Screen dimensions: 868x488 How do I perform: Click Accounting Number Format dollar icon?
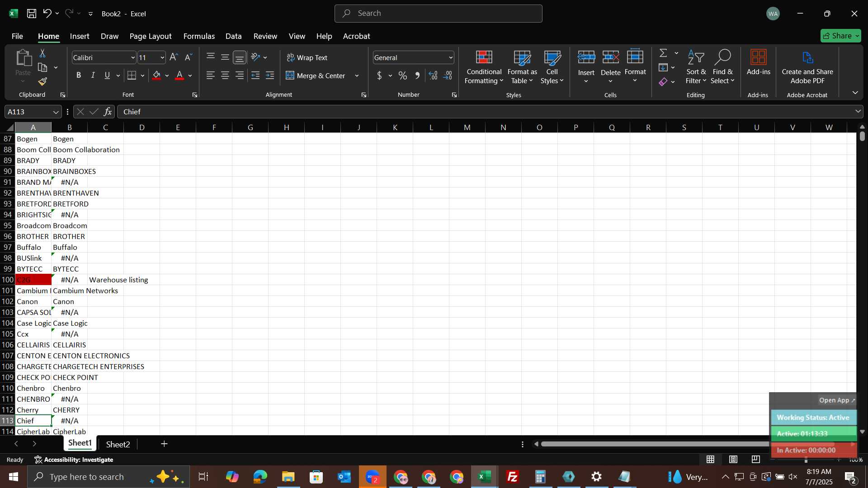coord(379,75)
